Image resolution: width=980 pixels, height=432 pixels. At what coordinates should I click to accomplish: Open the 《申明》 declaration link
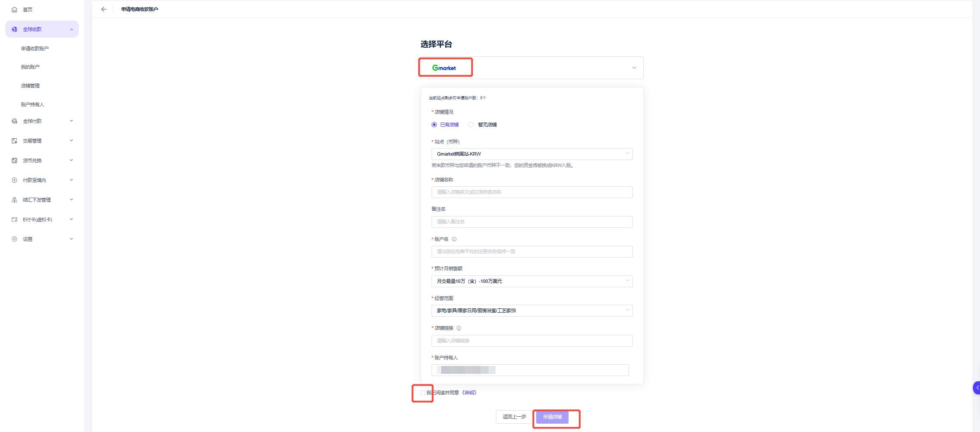pyautogui.click(x=469, y=393)
